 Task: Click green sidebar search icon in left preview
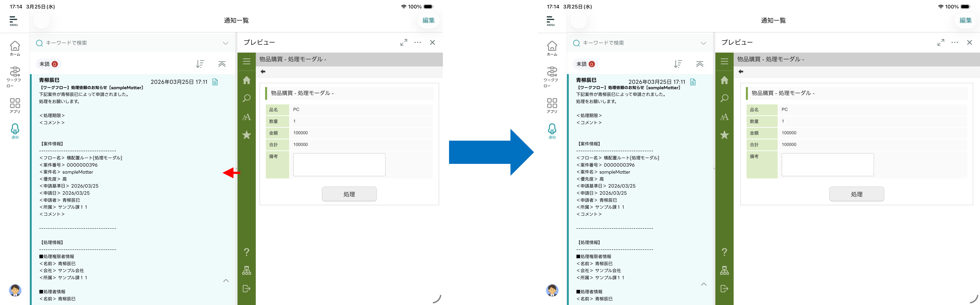tap(246, 98)
